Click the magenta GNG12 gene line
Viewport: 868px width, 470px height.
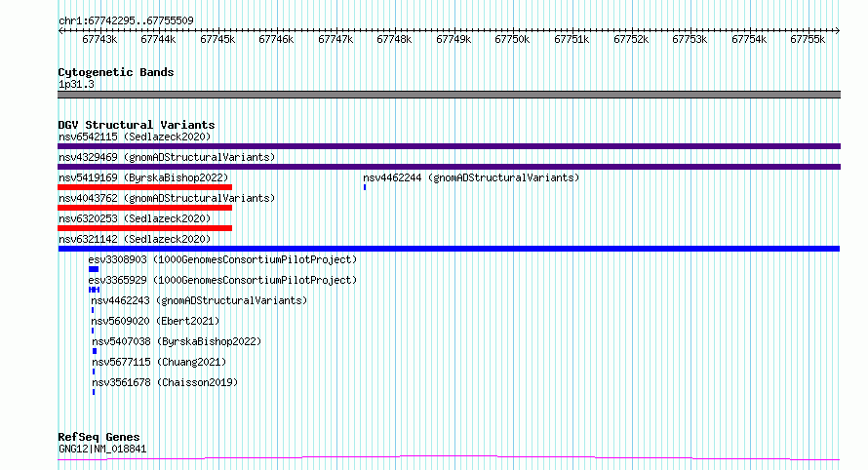[449, 458]
